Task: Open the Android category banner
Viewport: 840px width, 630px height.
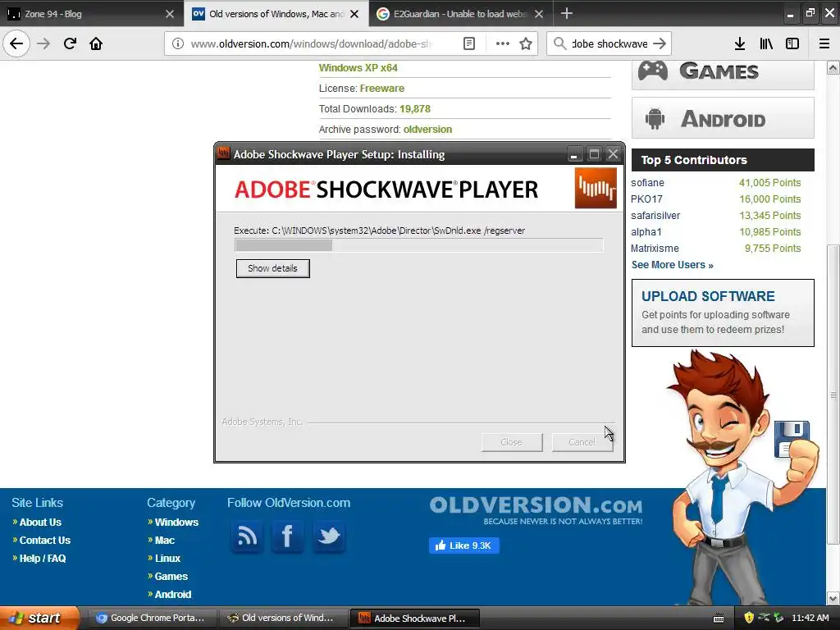Action: coord(723,118)
